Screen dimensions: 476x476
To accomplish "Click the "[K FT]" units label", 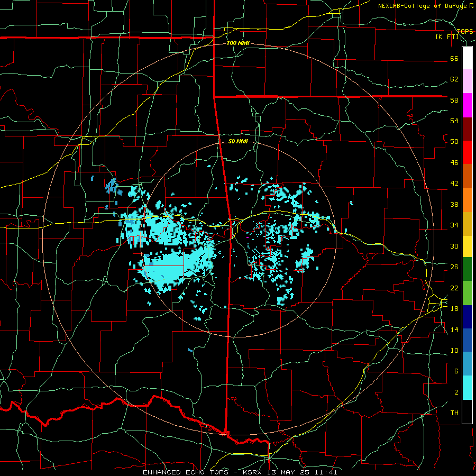I will click(447, 37).
